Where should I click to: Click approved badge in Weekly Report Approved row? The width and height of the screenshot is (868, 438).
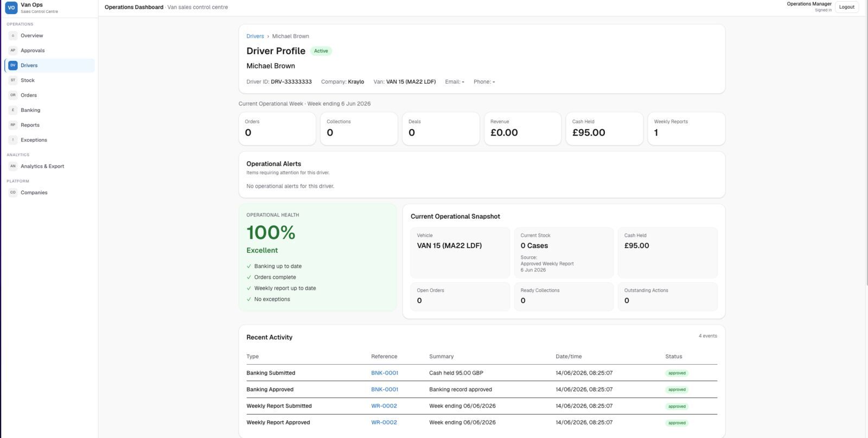click(x=677, y=423)
